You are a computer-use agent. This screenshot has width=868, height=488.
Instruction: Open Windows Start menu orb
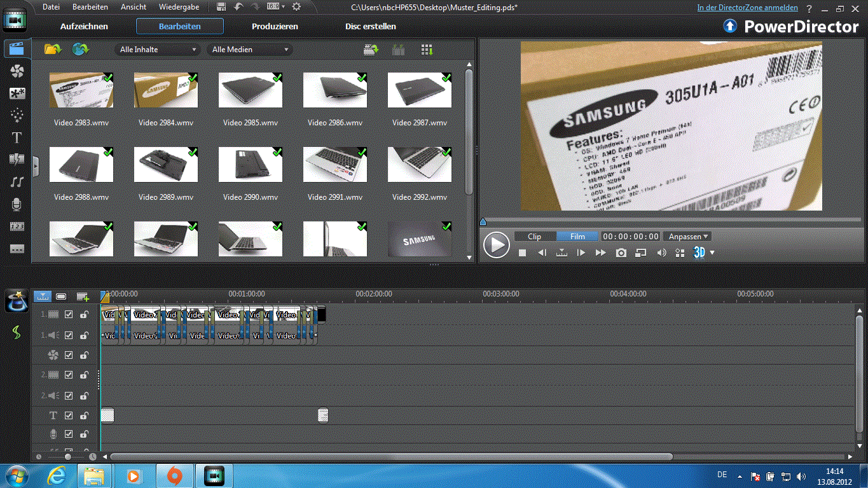click(17, 475)
